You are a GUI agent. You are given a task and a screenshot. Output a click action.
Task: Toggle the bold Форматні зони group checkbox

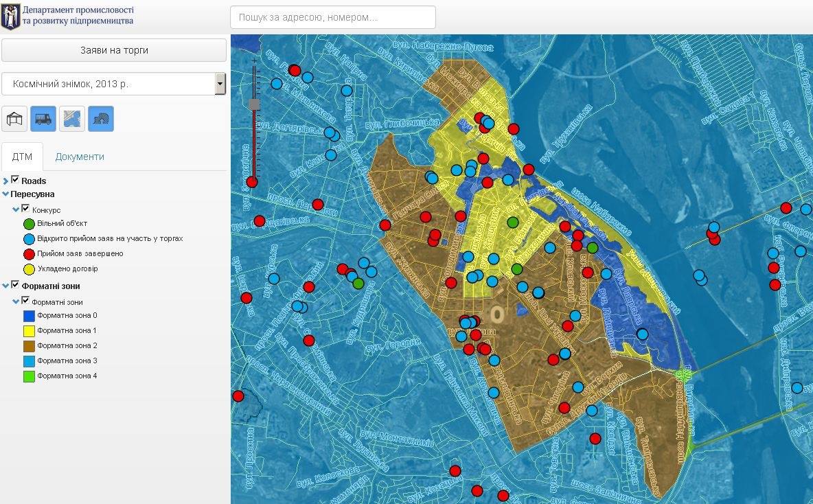coord(15,285)
